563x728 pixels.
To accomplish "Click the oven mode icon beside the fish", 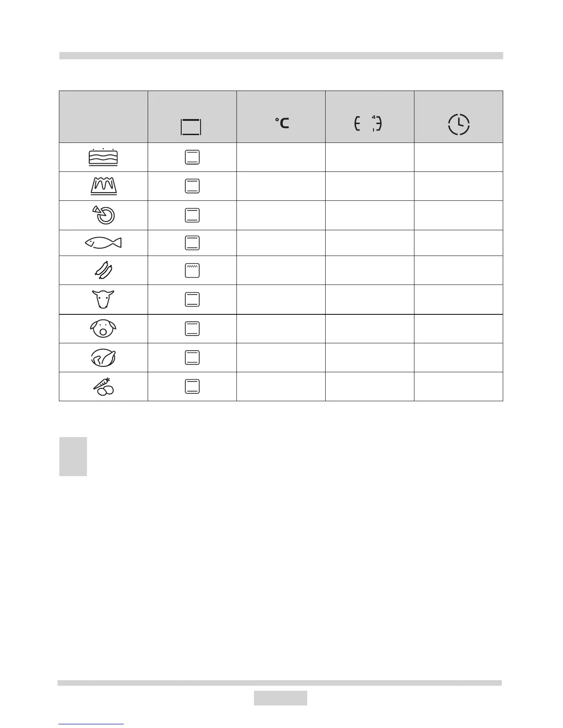I will point(192,243).
